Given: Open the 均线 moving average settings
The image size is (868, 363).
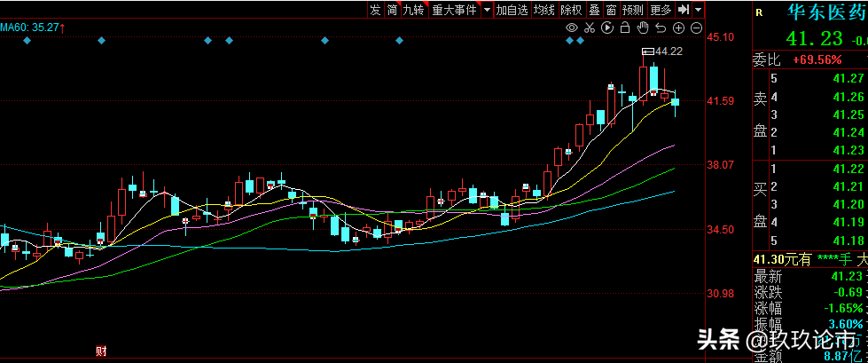Looking at the screenshot, I should 543,10.
